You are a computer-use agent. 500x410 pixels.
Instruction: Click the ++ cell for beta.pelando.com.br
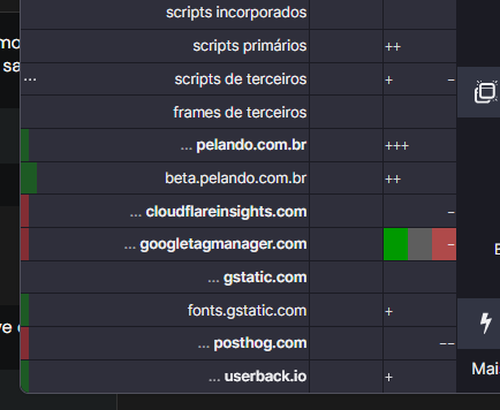point(420,178)
